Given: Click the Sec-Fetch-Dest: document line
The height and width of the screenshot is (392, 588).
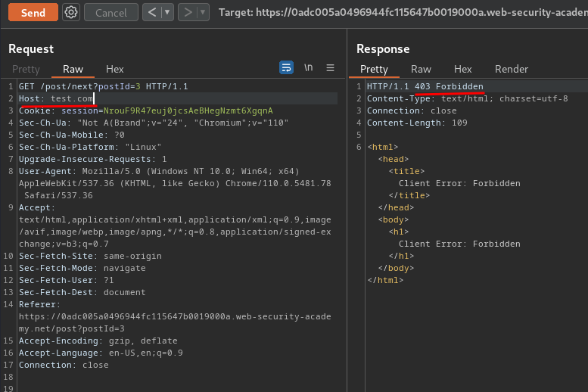Looking at the screenshot, I should tap(82, 292).
